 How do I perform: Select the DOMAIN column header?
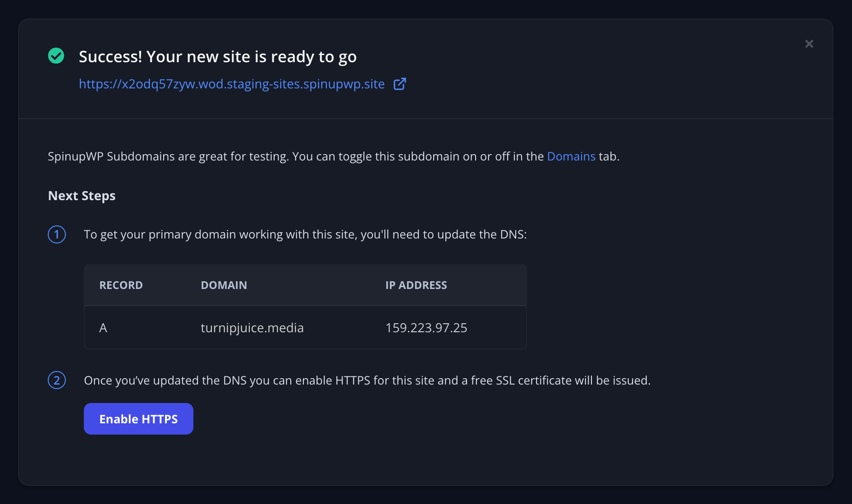coord(224,285)
